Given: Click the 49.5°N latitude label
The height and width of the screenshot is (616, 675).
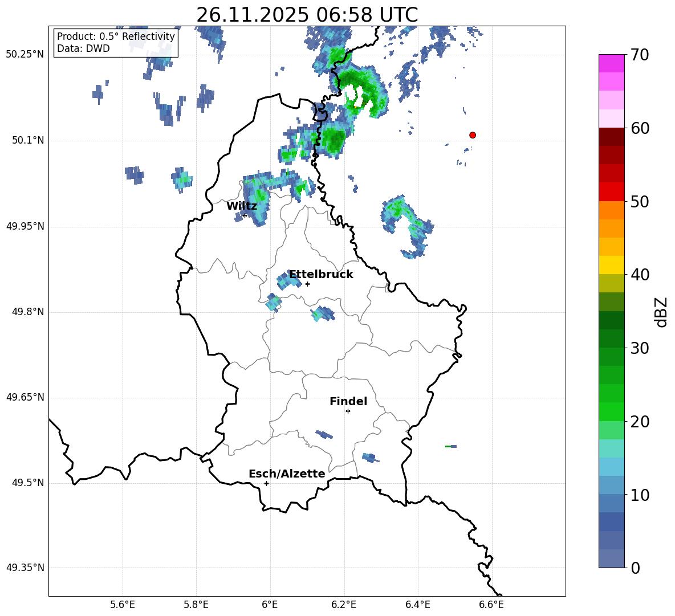Looking at the screenshot, I should click(x=28, y=483).
